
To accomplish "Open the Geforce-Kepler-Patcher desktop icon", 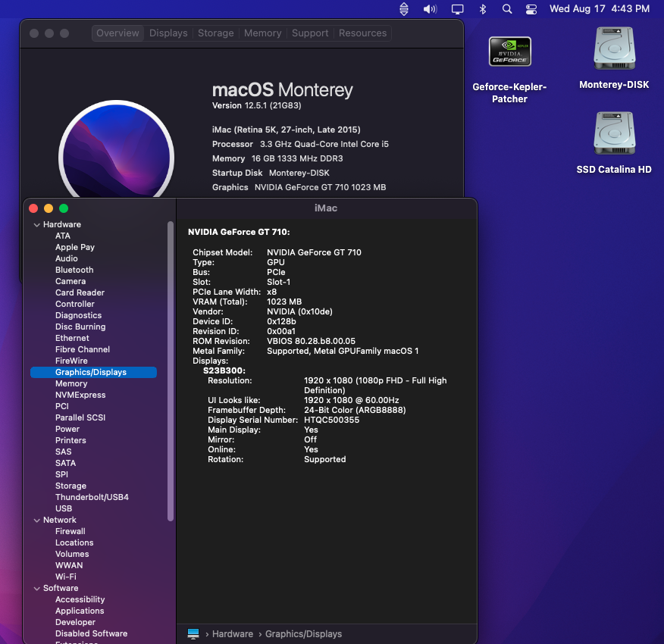I will pyautogui.click(x=510, y=52).
